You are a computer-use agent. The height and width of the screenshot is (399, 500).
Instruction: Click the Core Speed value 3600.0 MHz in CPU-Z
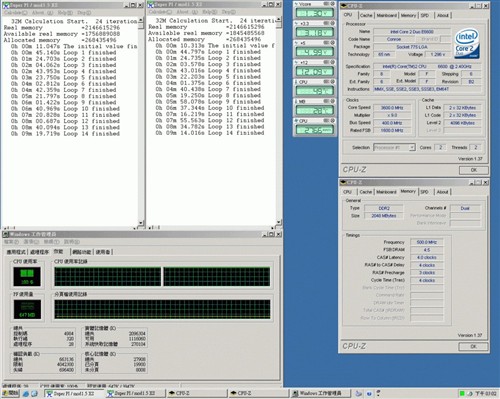point(392,108)
